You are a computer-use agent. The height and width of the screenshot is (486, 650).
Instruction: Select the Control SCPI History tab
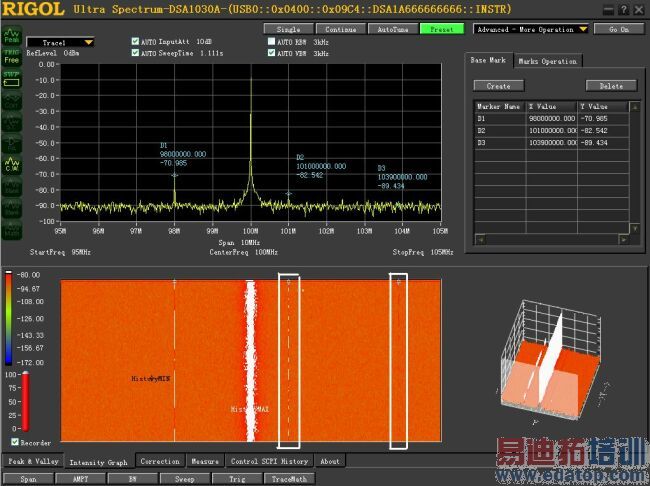pyautogui.click(x=270, y=462)
